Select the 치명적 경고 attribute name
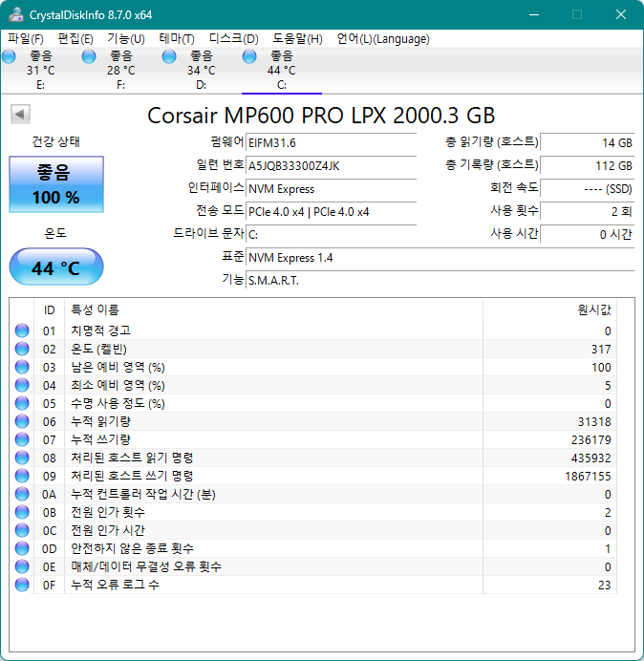The image size is (644, 661). pyautogui.click(x=100, y=330)
